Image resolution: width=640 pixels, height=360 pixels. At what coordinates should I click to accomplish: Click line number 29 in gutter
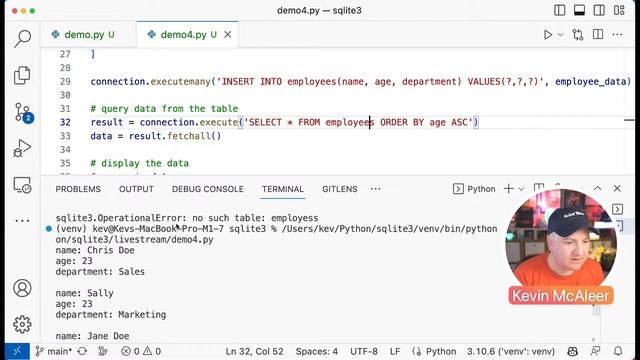point(65,82)
